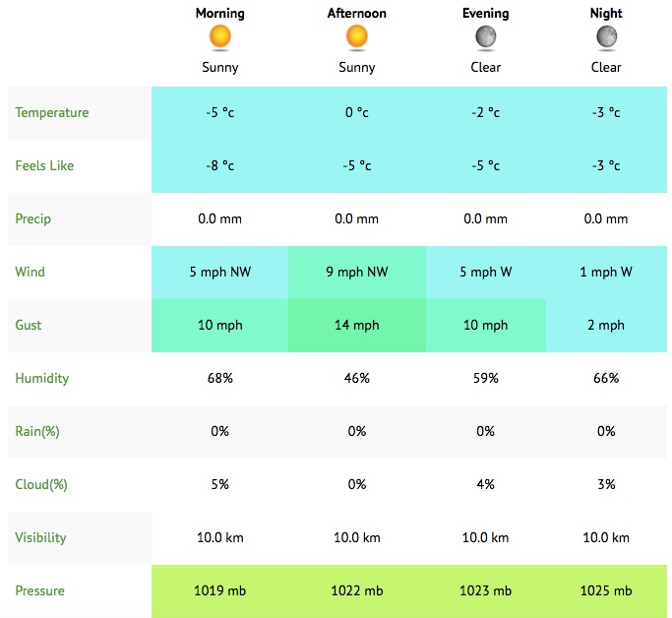
Task: Click the 14 mph afternoon gust cell
Action: (357, 326)
